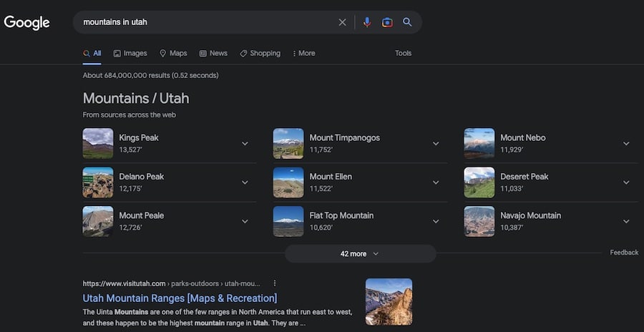
Task: Click the Tools button
Action: [403, 53]
